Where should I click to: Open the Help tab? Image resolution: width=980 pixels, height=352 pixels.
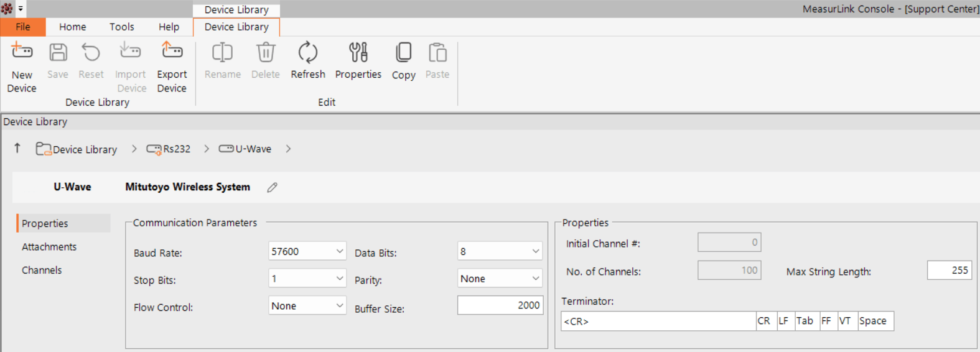coord(169,27)
